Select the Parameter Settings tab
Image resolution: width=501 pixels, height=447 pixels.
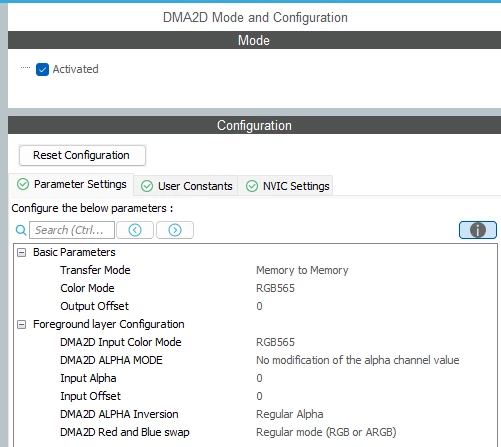coord(72,184)
